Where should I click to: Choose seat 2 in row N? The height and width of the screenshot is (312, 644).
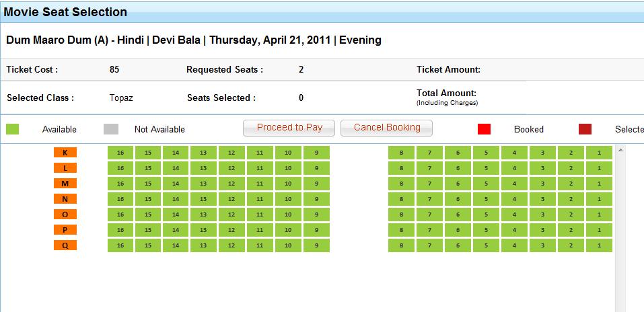[571, 199]
